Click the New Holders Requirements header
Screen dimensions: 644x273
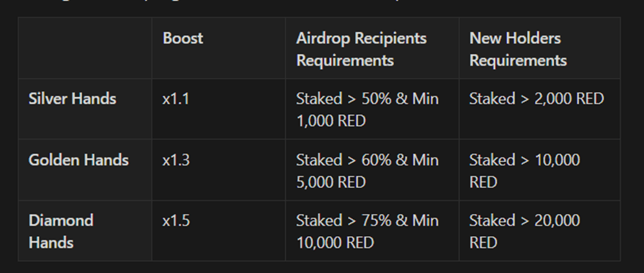(x=517, y=49)
